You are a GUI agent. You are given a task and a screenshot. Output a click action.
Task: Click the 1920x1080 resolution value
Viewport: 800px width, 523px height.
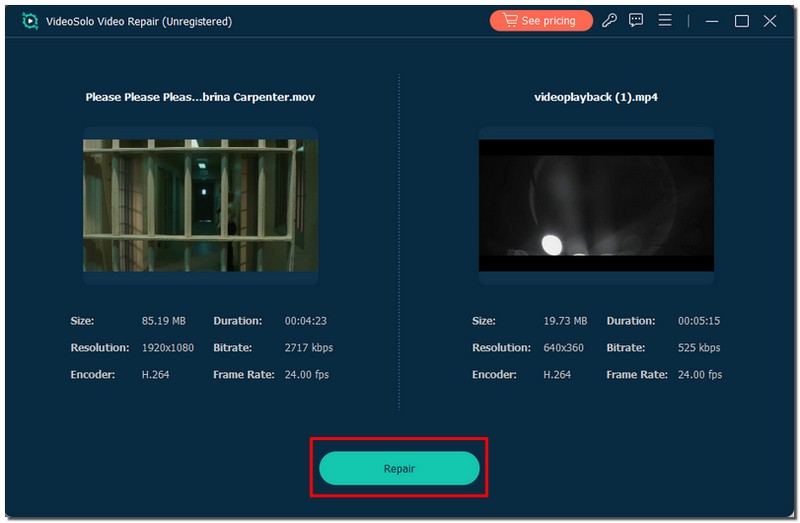[x=169, y=348]
